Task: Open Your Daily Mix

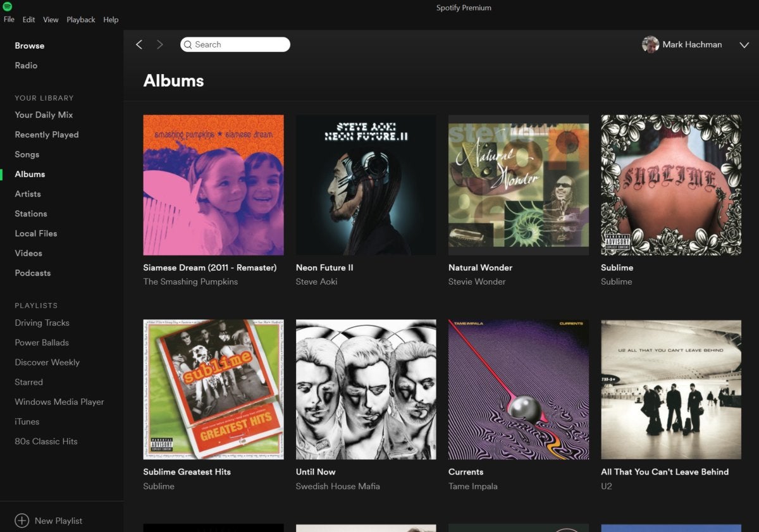Action: 44,114
